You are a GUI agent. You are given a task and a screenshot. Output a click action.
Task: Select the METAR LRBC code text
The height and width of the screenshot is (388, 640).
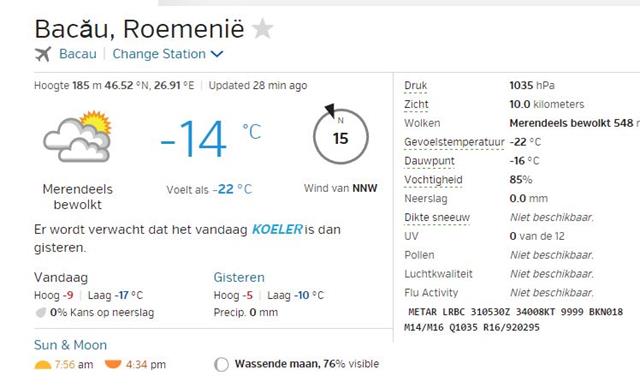click(x=513, y=319)
